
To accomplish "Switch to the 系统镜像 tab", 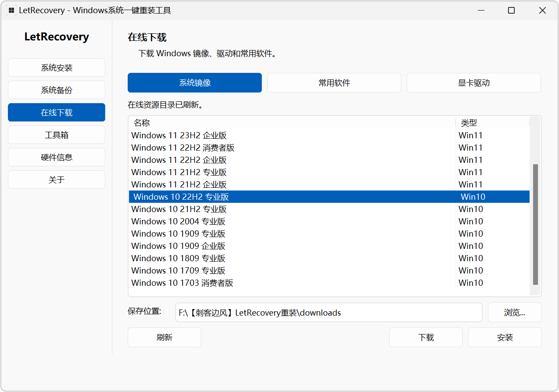I will point(195,83).
